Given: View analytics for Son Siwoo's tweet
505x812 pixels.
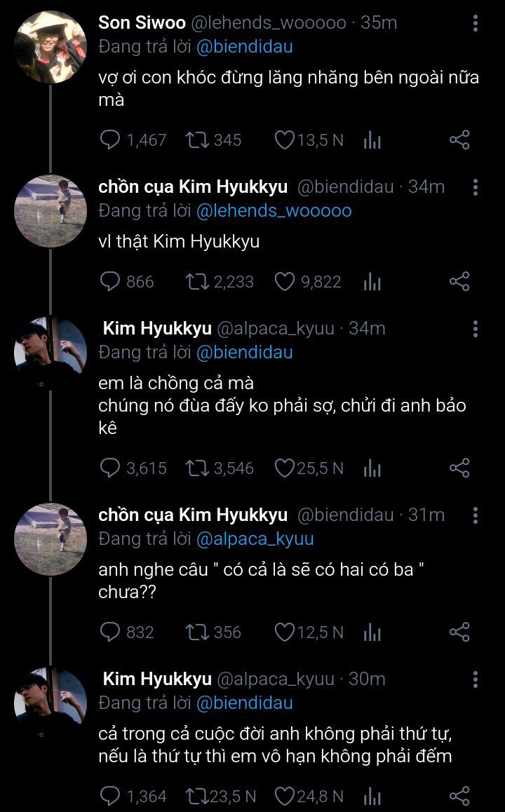Looking at the screenshot, I should (372, 140).
